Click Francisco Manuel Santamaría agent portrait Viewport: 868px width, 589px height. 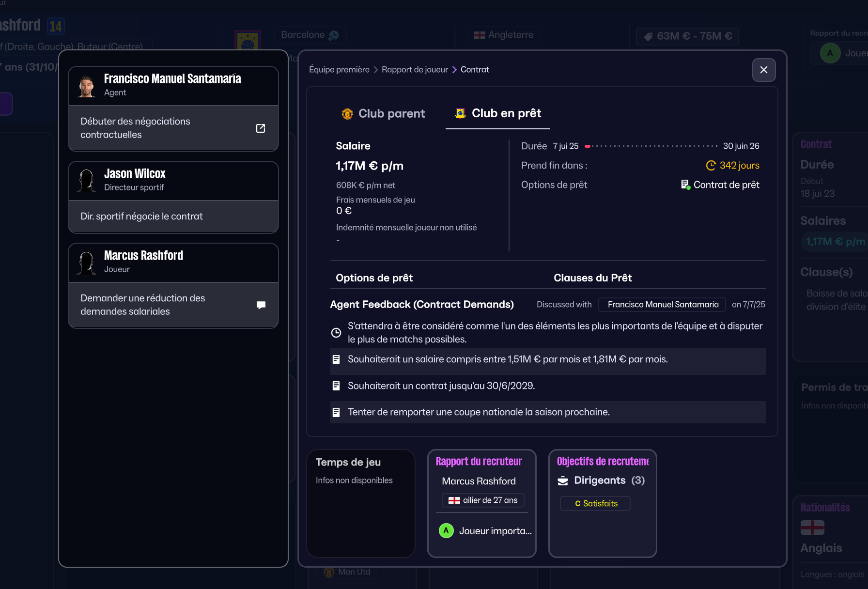87,86
